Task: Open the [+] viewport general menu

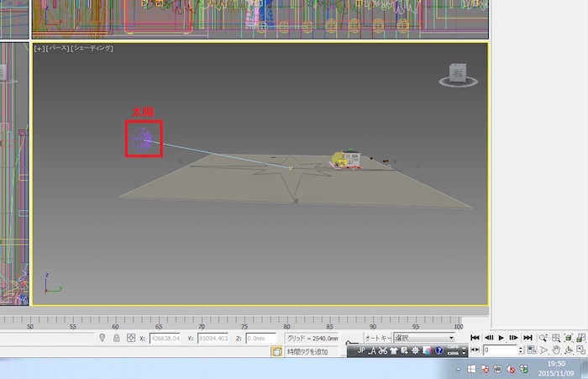Action: 39,48
